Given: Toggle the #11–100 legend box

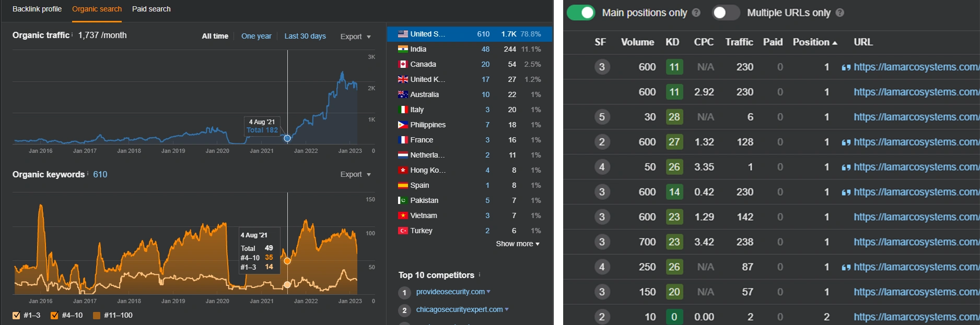Looking at the screenshot, I should click(97, 315).
